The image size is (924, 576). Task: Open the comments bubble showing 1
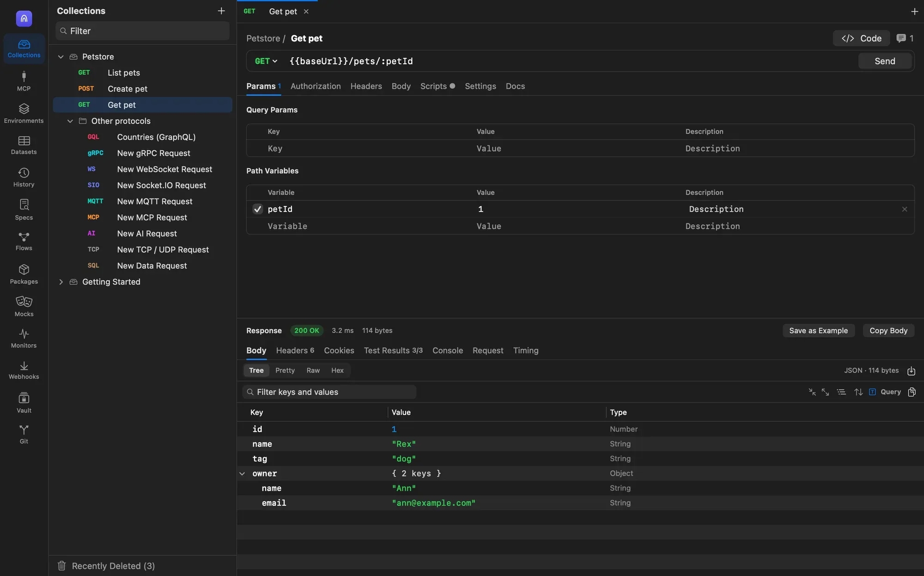[x=905, y=38]
